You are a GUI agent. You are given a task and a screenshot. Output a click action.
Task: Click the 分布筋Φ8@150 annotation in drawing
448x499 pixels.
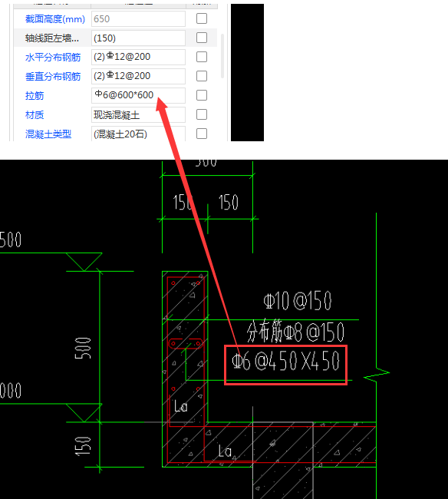[x=295, y=332]
